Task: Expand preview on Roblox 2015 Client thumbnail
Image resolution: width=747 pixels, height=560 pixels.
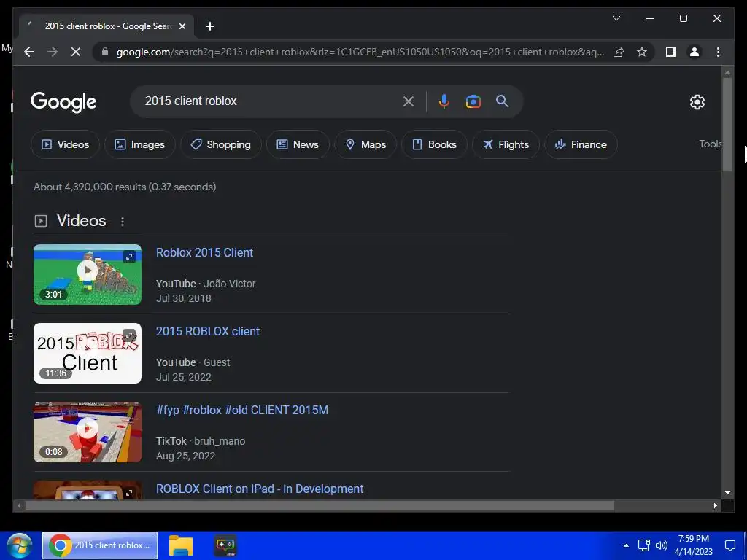Action: point(129,257)
